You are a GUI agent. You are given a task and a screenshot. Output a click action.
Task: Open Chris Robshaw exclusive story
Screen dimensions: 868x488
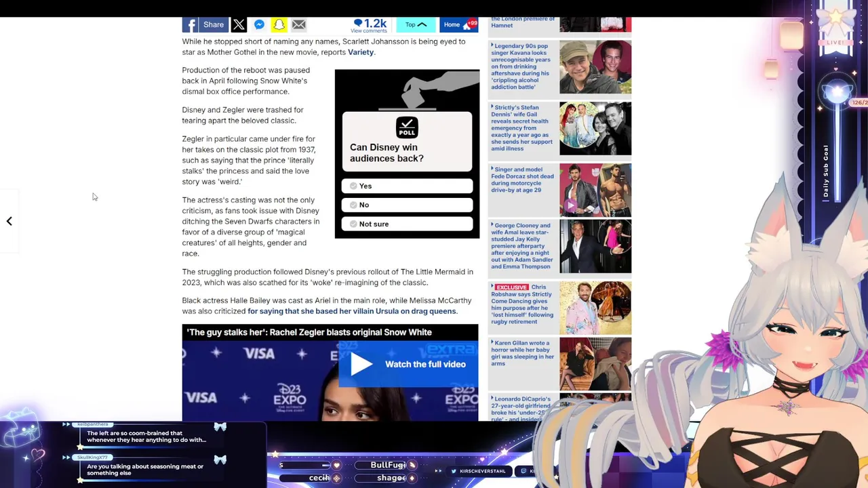522,304
